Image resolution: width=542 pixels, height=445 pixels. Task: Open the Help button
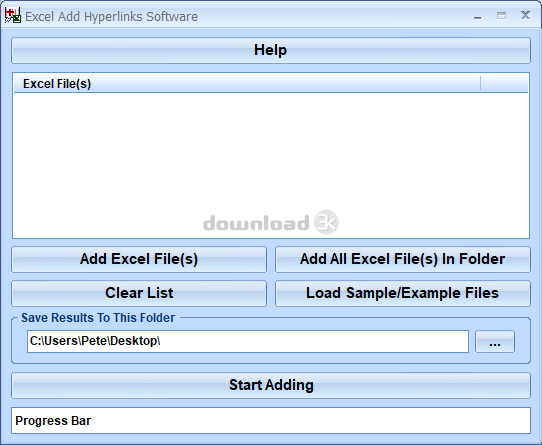[x=271, y=50]
